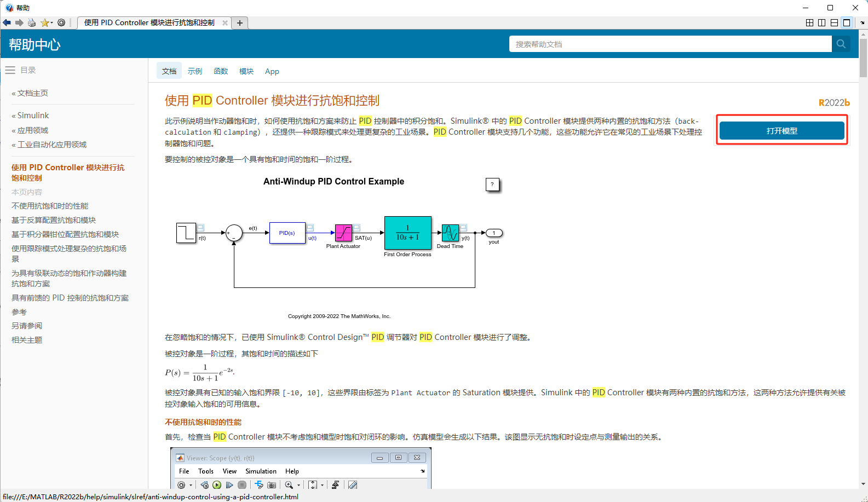This screenshot has height=502, width=868.
Task: Switch to the 模块 tab
Action: pyautogui.click(x=246, y=71)
